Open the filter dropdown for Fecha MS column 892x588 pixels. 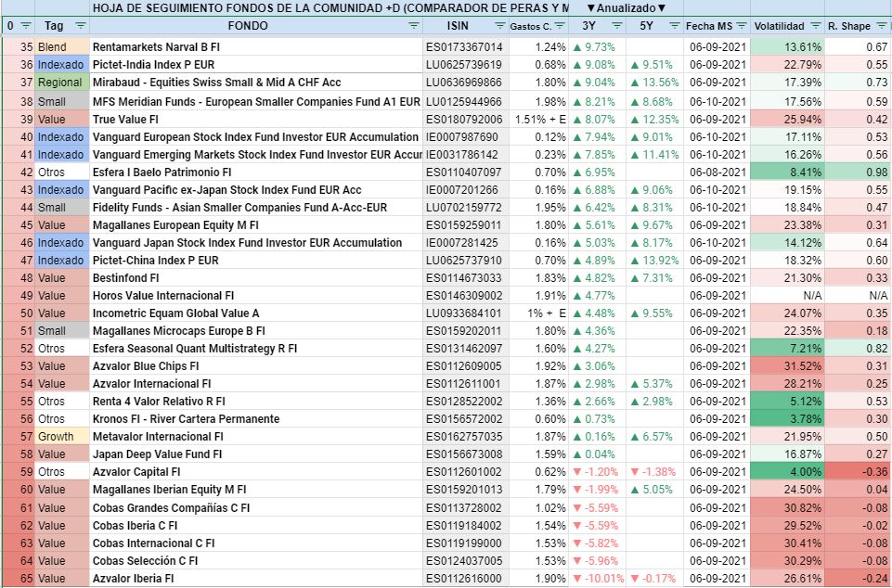(742, 26)
